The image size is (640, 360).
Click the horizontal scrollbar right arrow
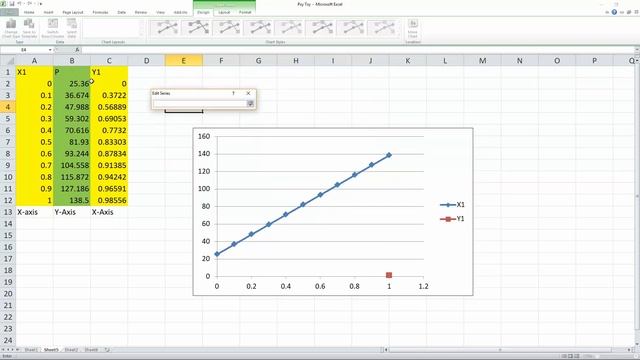[629, 350]
